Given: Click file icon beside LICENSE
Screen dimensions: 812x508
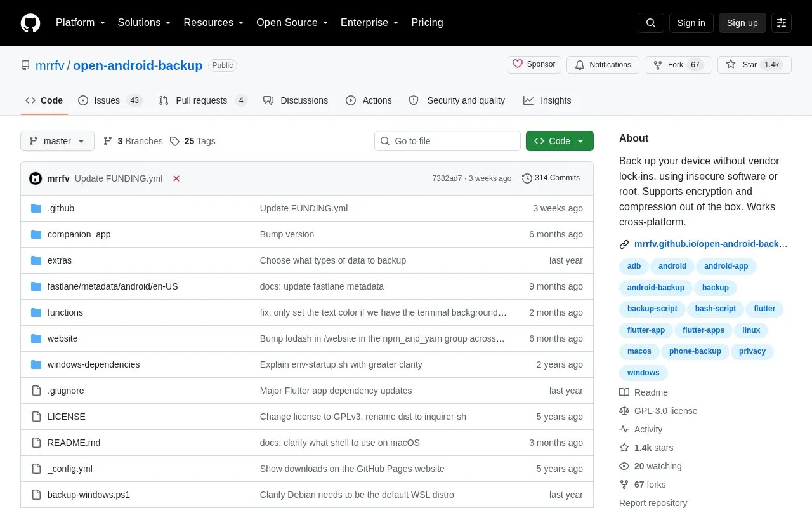Looking at the screenshot, I should 36,417.
